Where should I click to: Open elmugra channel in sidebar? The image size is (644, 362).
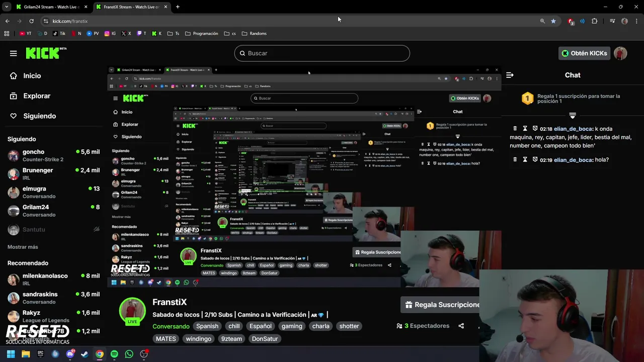[x=53, y=192]
